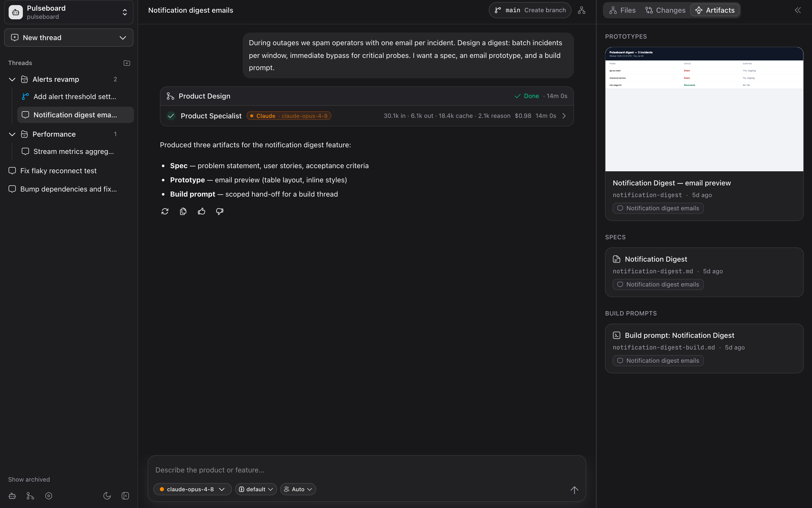This screenshot has height=508, width=812.
Task: Click Create branch
Action: pyautogui.click(x=545, y=10)
